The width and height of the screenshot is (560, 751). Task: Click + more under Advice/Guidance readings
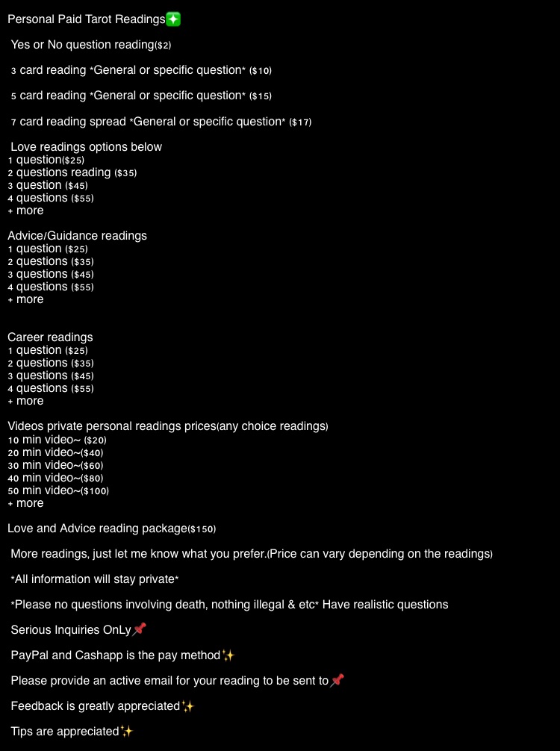[x=25, y=299]
